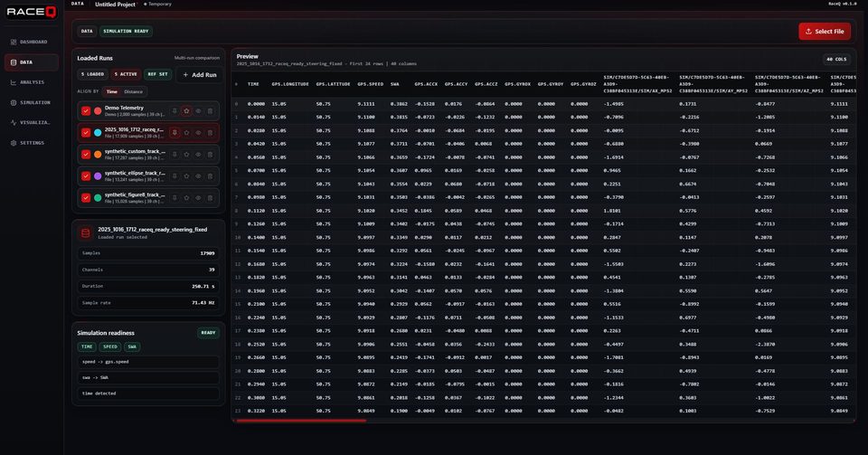Click the database icon in run summary card
The image size is (868, 455).
(86, 233)
